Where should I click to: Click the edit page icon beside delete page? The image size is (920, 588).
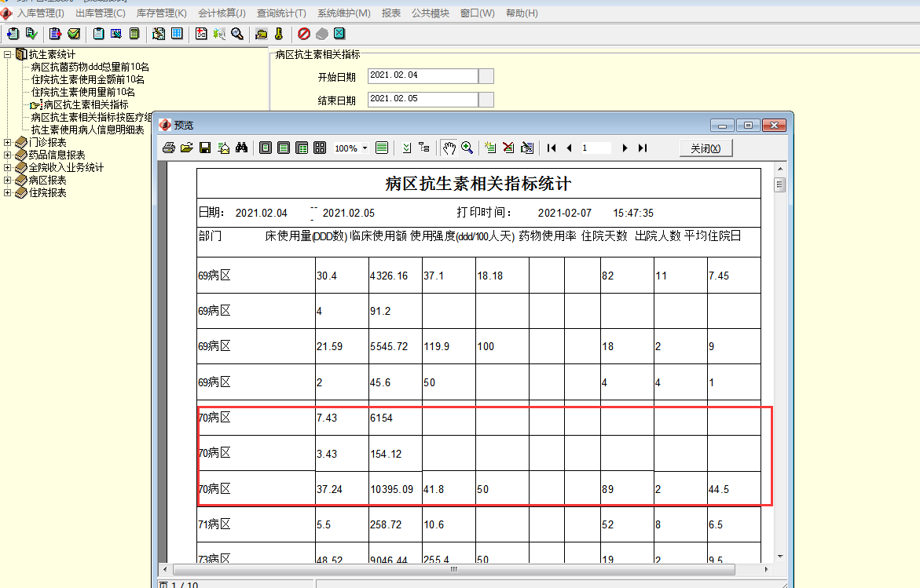pyautogui.click(x=527, y=148)
